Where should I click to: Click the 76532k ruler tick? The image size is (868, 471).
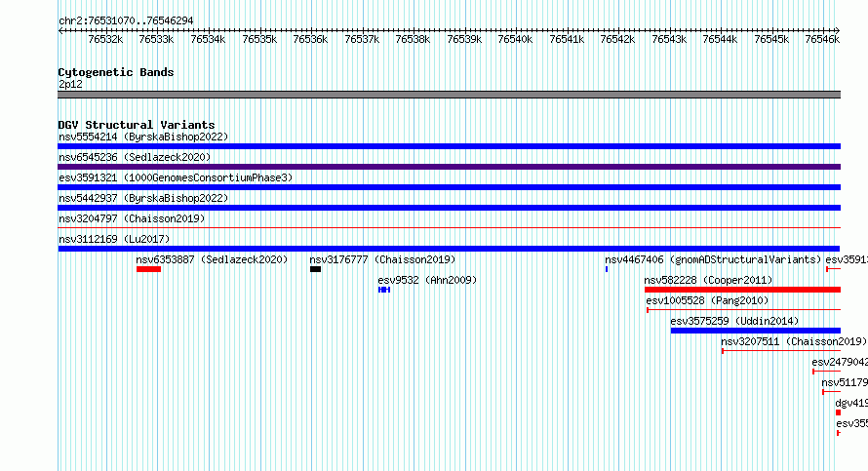(x=105, y=39)
